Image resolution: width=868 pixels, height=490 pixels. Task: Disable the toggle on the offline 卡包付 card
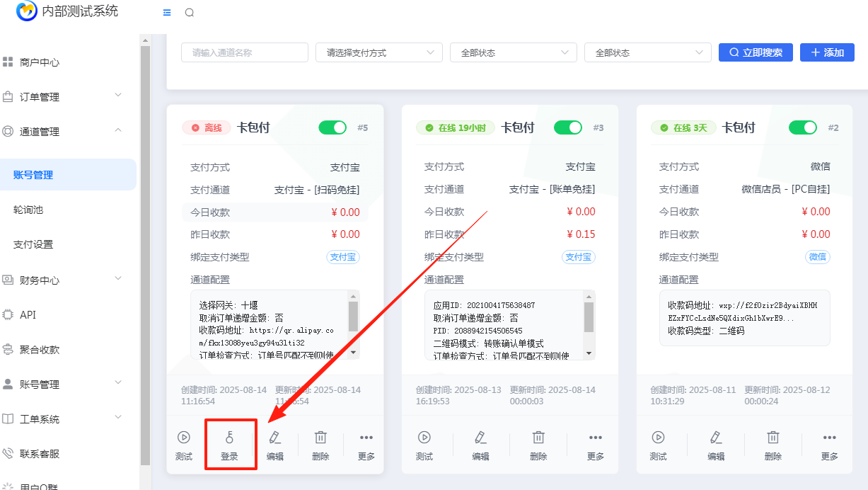click(332, 128)
